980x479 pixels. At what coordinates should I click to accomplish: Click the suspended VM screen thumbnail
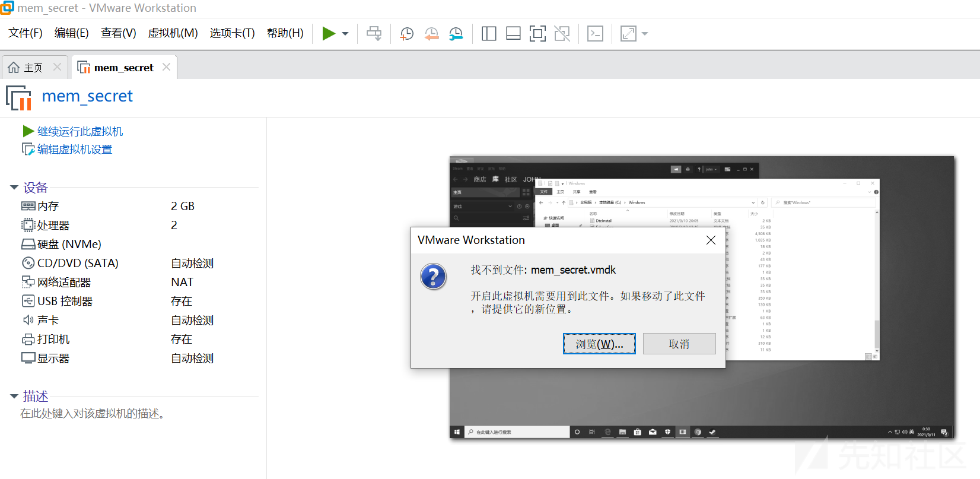tap(702, 297)
